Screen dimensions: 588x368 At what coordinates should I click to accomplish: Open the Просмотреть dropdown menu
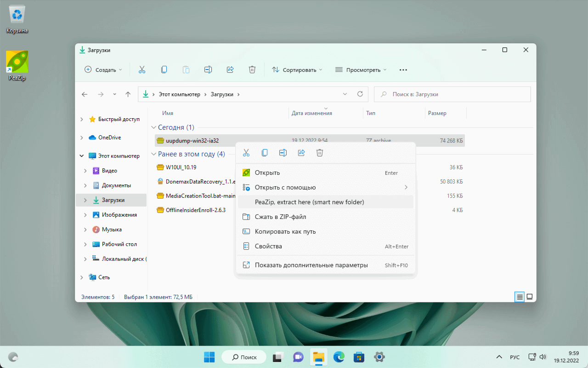tap(361, 70)
